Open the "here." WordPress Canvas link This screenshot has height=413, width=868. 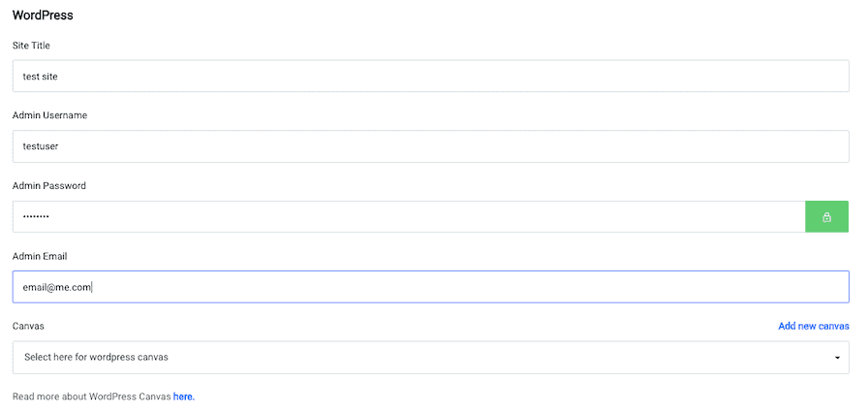(184, 397)
